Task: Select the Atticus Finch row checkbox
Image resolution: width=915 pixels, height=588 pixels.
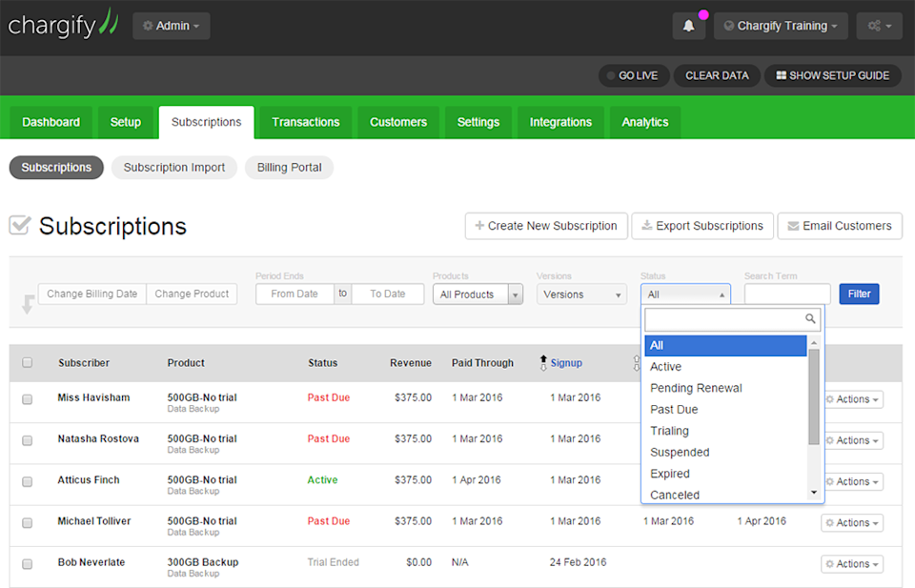Action: pos(28,482)
